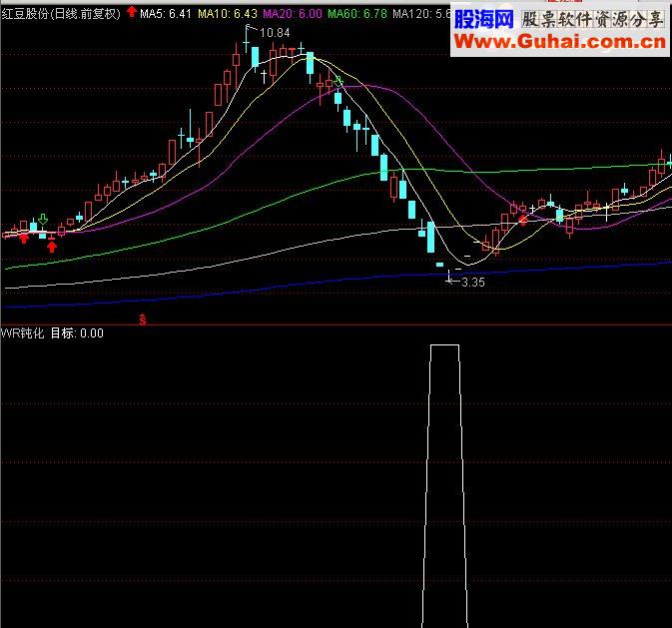672x628 pixels.
Task: Click the MA120 moving average label
Action: [x=421, y=14]
